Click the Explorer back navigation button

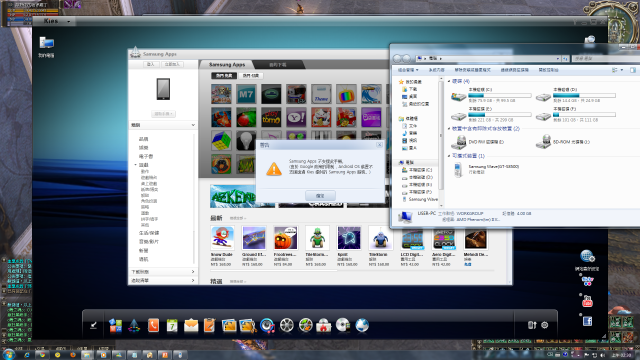[x=397, y=59]
